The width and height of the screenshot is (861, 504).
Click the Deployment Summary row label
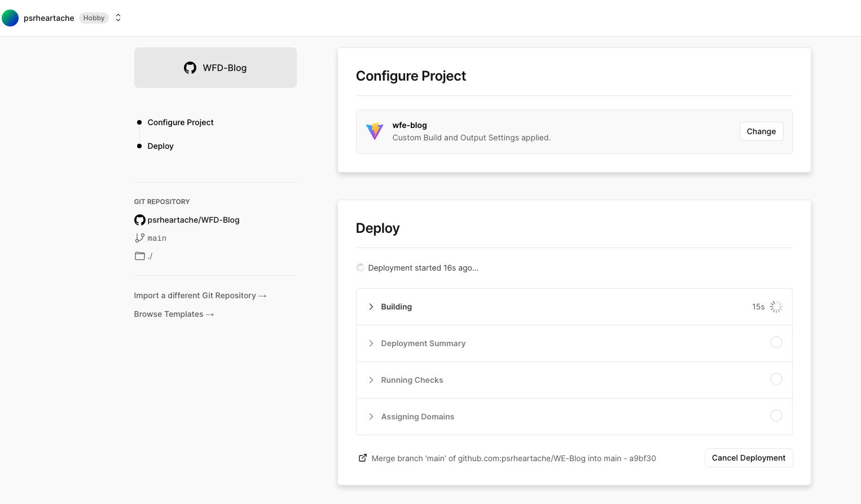point(423,343)
